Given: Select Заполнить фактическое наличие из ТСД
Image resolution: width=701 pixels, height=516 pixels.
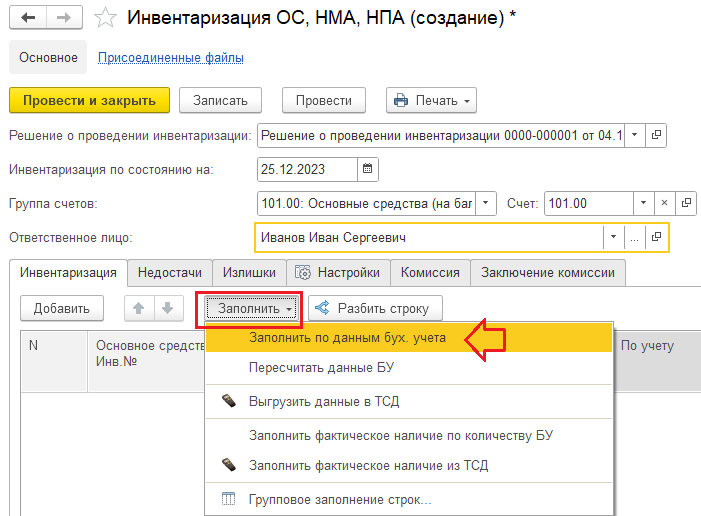Looking at the screenshot, I should tap(409, 465).
